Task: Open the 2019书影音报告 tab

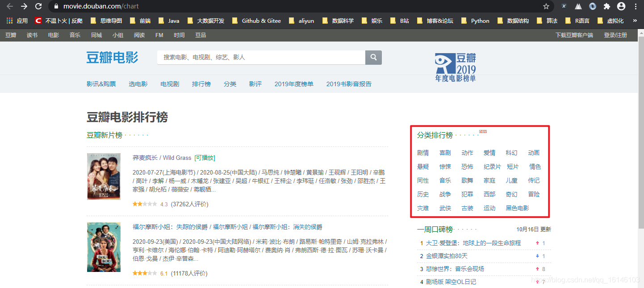Action: point(349,84)
